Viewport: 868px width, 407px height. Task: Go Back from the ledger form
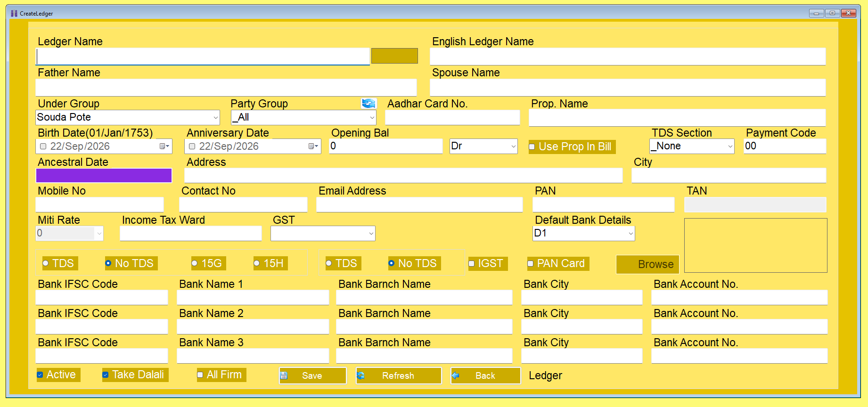pos(486,375)
